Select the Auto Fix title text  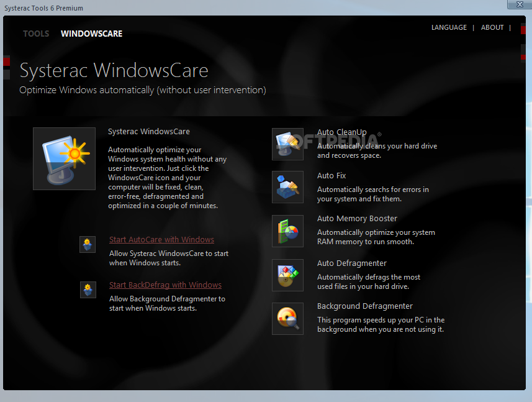(x=331, y=176)
